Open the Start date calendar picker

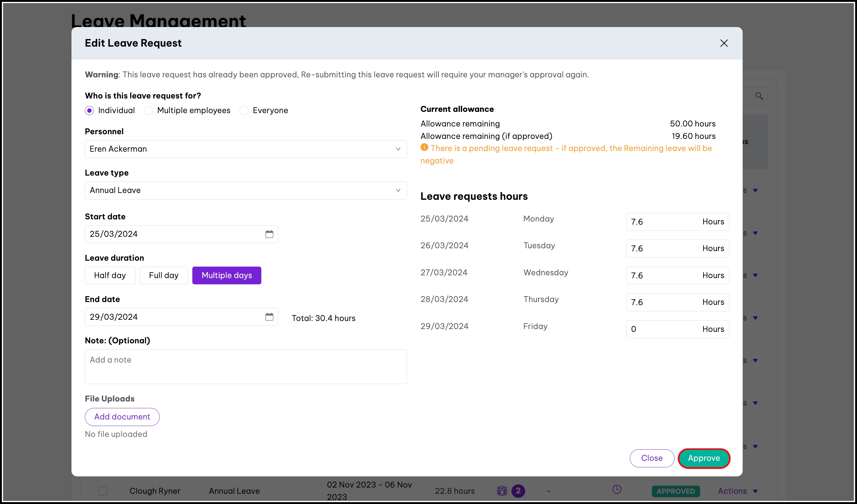[269, 234]
